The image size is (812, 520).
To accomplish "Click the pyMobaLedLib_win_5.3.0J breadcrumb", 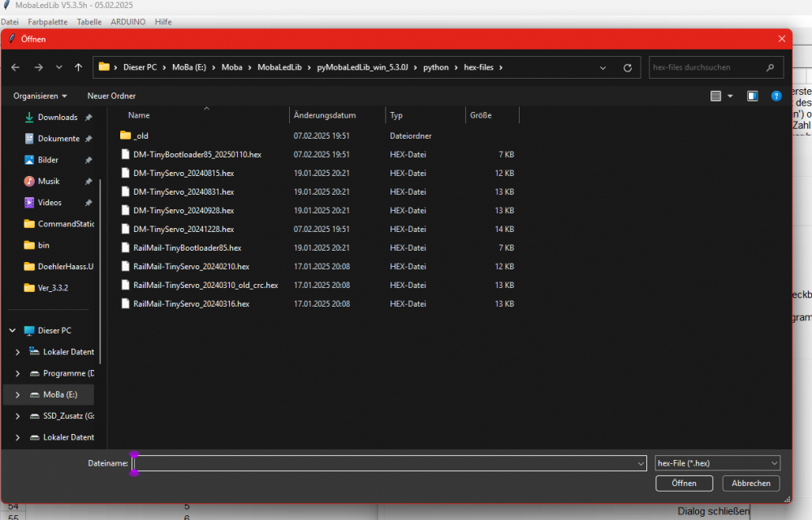I will pyautogui.click(x=362, y=67).
